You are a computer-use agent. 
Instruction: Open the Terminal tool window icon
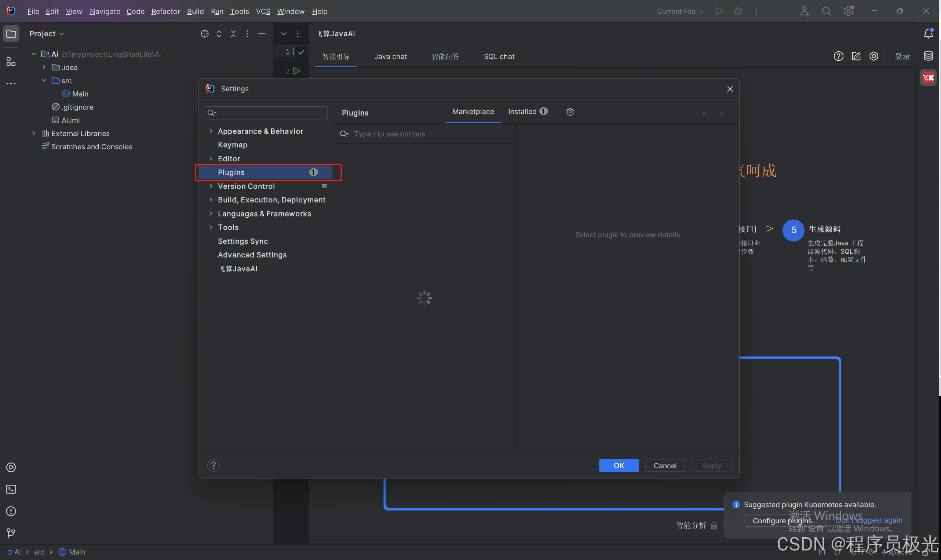11,489
